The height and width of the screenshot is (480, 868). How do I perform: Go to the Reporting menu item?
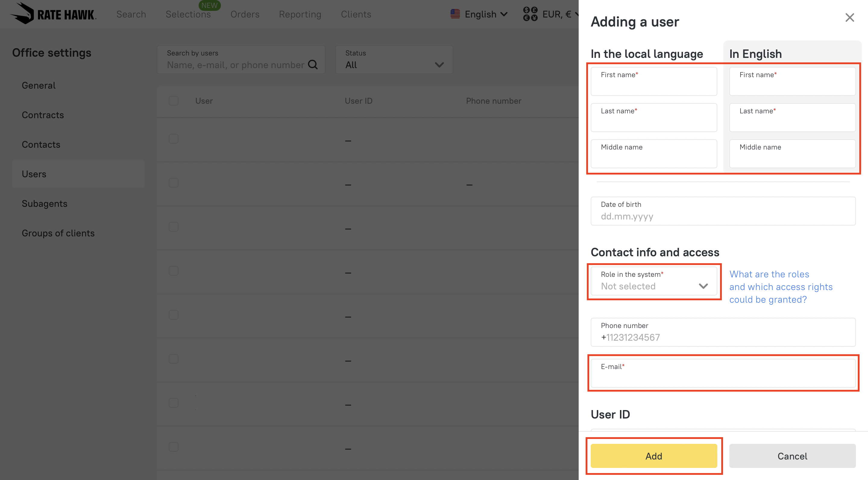click(300, 14)
